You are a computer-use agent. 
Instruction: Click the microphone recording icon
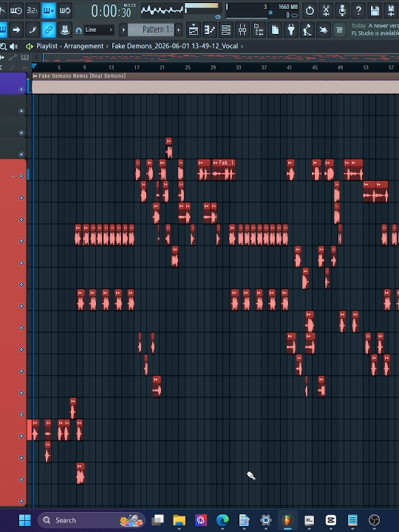(342, 10)
